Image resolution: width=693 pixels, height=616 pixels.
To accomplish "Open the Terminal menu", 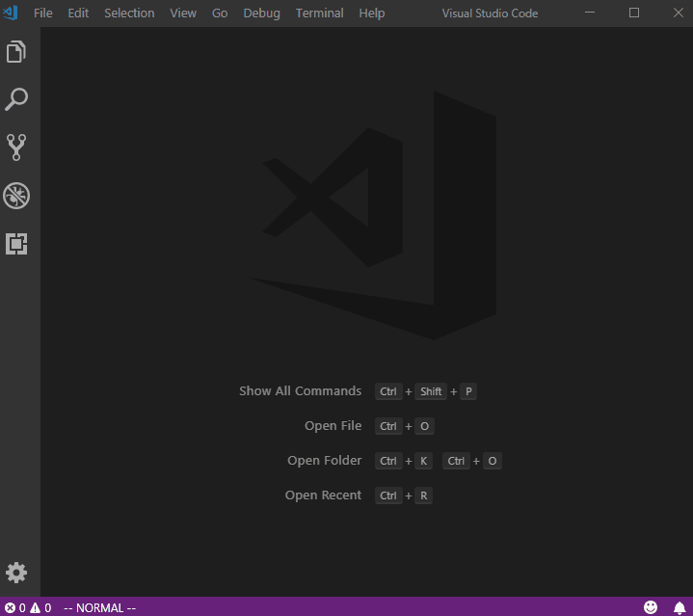I will tap(320, 13).
